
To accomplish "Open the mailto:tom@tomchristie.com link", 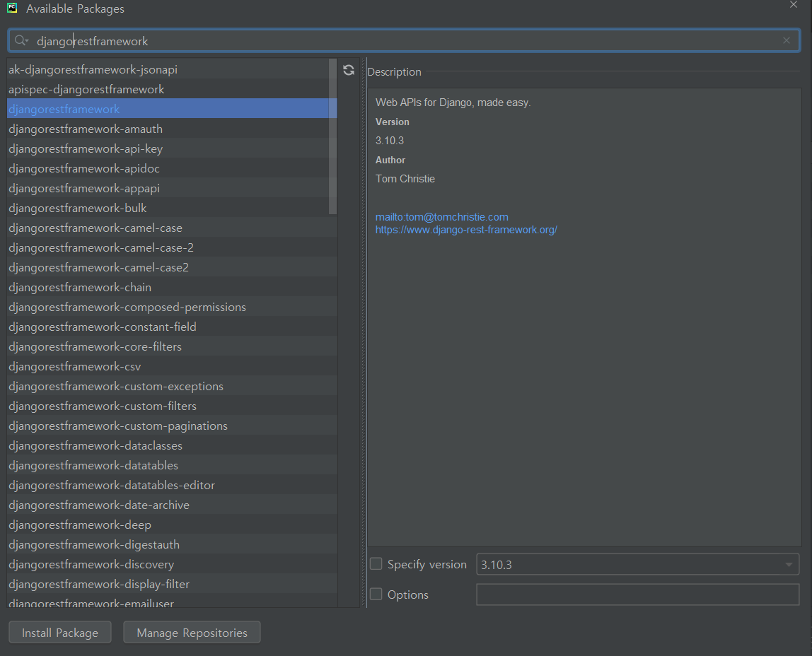I will 442,217.
